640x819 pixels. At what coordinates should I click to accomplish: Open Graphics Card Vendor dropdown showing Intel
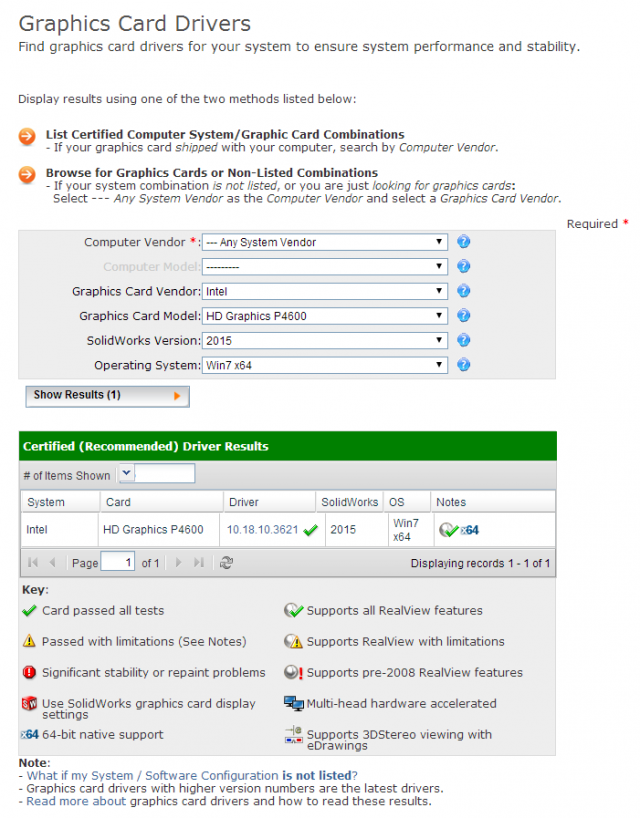(x=325, y=291)
